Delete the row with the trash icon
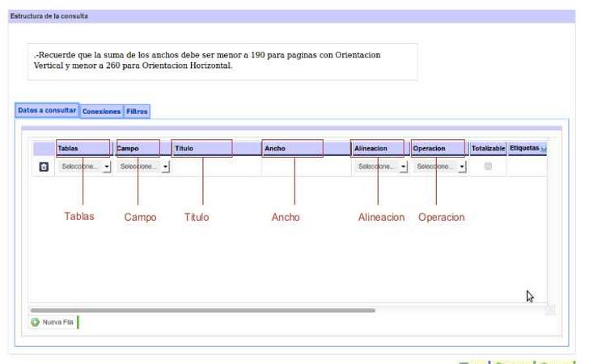Image resolution: width=589 pixels, height=364 pixels. pos(44,167)
